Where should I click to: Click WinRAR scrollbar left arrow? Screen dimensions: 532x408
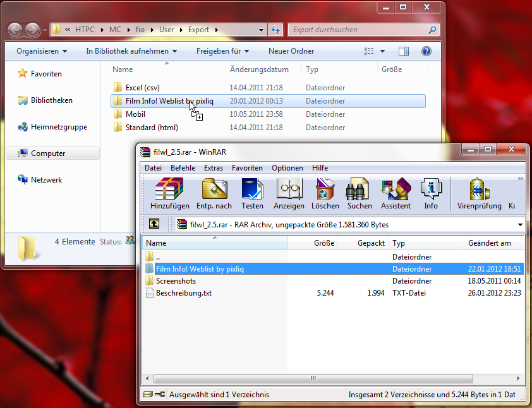[x=147, y=378]
